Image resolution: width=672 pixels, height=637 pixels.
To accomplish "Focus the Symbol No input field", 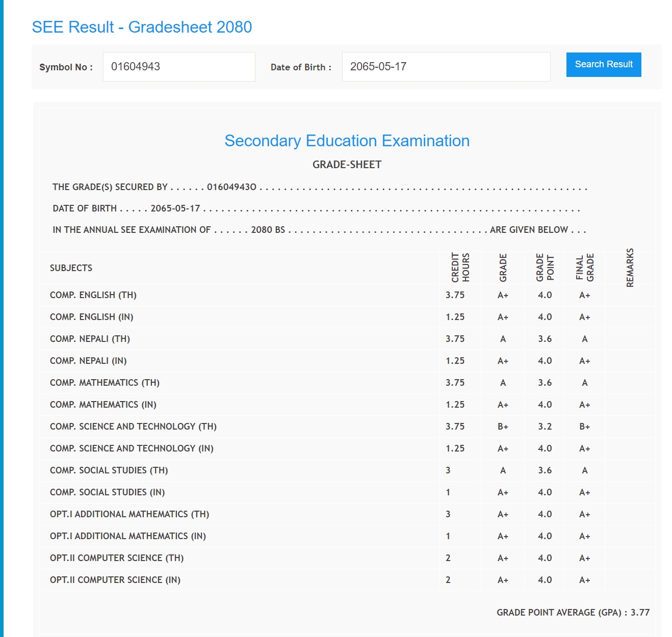I will click(179, 67).
